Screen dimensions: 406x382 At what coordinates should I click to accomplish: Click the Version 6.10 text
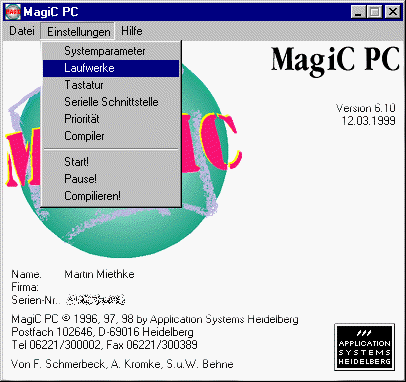[365, 108]
